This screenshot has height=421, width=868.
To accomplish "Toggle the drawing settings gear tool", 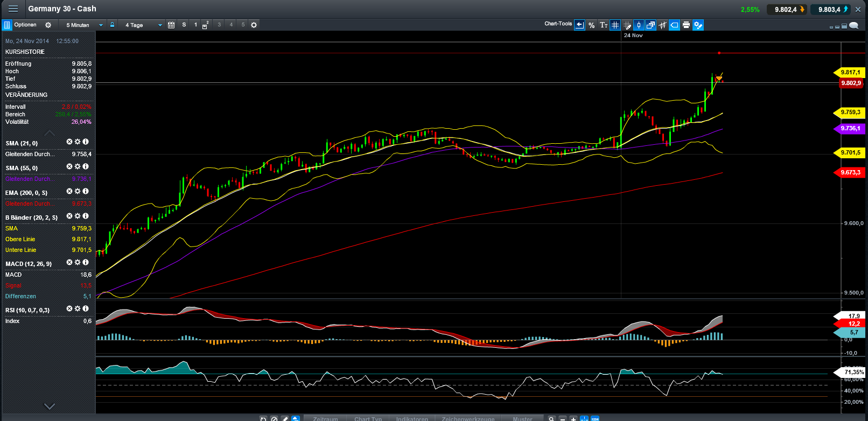I will pos(698,25).
